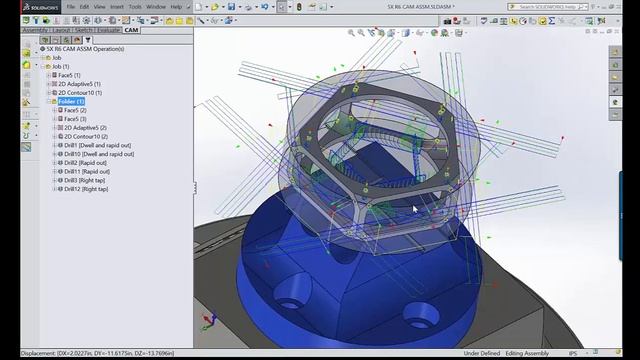The height and width of the screenshot is (360, 640).
Task: Open the Edit menu
Action: (x=84, y=7)
